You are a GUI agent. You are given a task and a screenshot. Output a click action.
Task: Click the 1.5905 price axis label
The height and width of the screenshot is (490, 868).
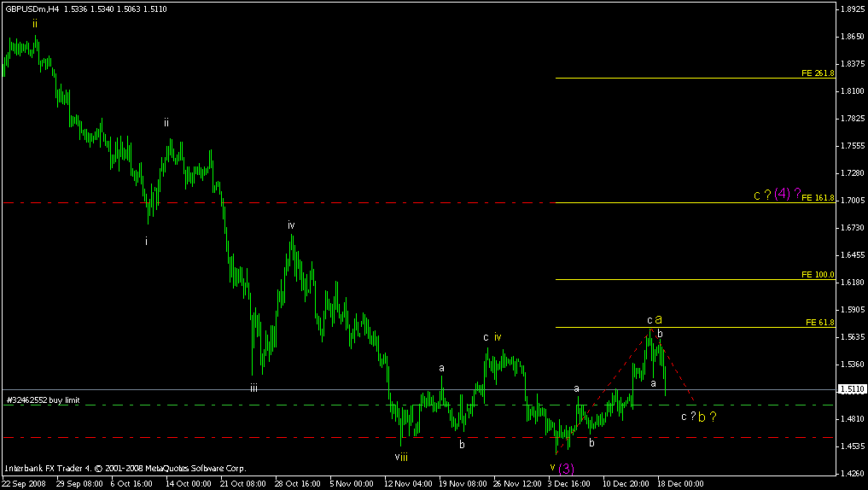853,310
